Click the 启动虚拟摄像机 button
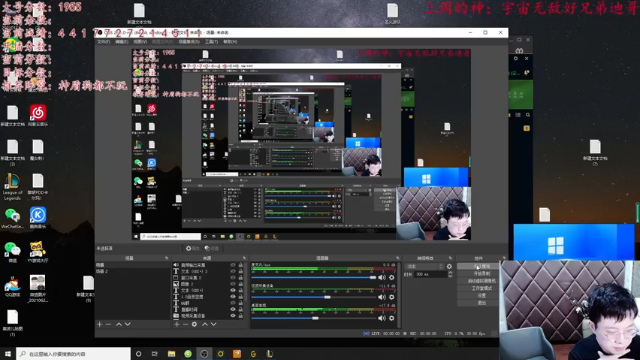 click(x=478, y=281)
